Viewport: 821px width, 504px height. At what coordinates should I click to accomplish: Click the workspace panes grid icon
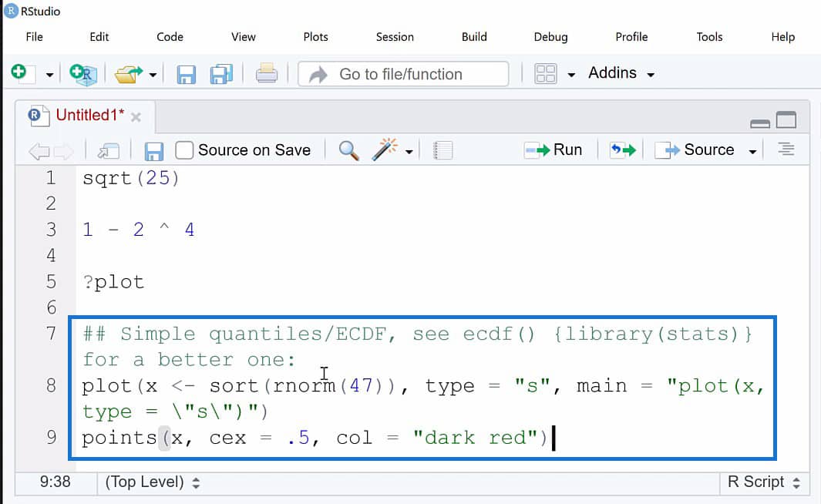pos(546,74)
